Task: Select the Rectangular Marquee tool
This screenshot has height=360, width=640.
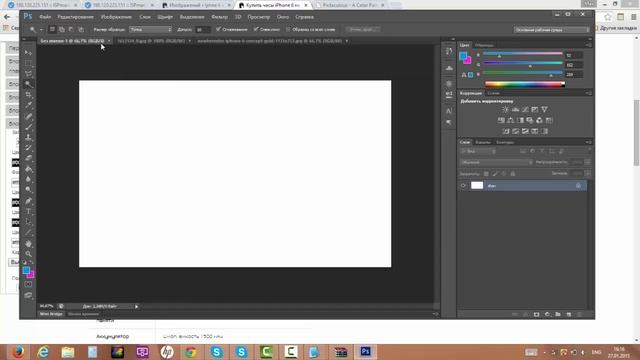Action: pyautogui.click(x=28, y=63)
